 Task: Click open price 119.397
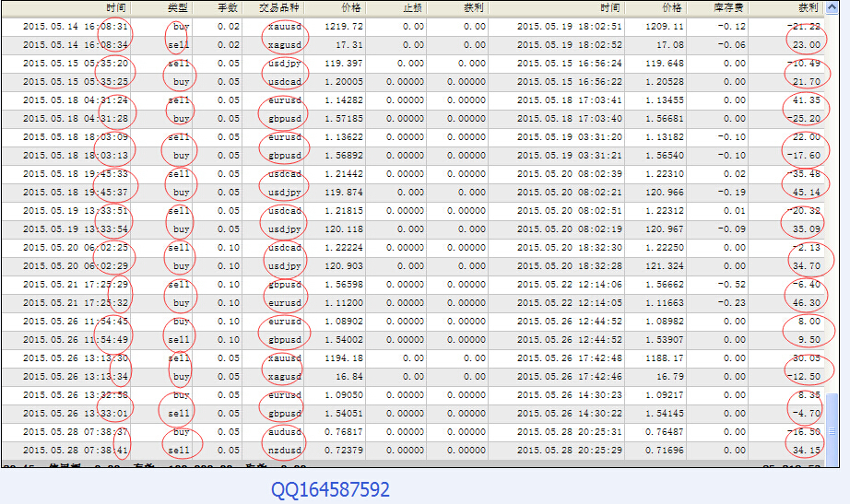point(344,64)
